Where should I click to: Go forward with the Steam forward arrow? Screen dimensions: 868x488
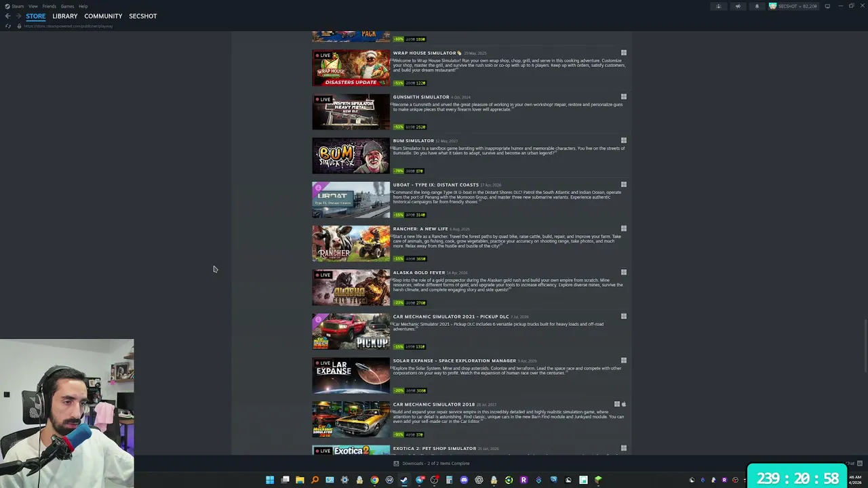tap(18, 16)
